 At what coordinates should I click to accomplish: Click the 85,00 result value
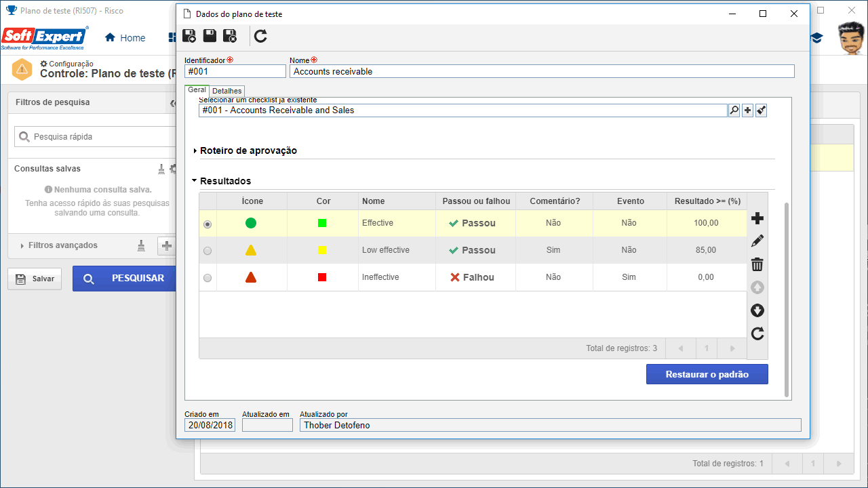tap(706, 250)
